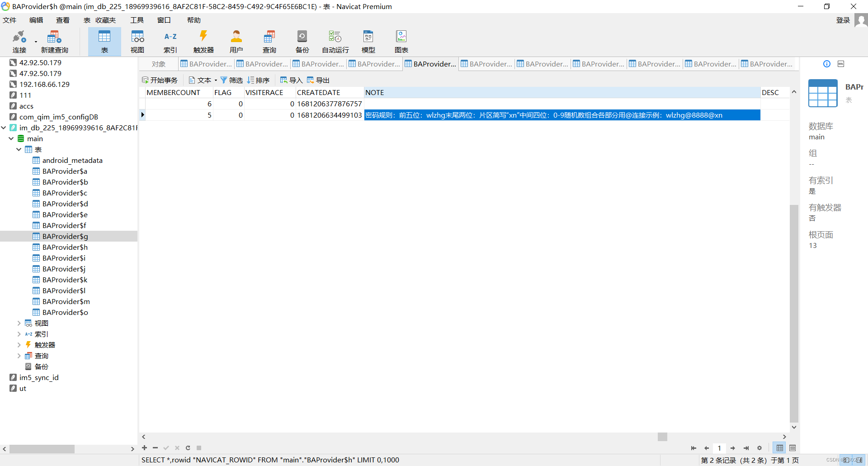Image resolution: width=868 pixels, height=466 pixels.
Task: Open the File menu
Action: (9, 20)
